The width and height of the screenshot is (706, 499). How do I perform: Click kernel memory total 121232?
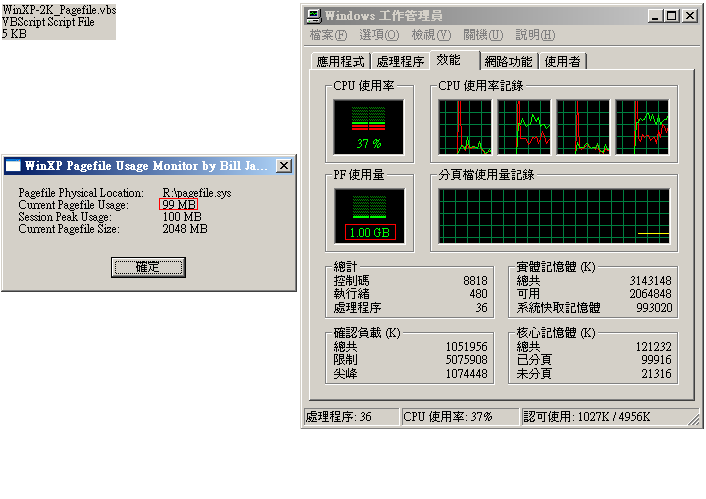[x=653, y=346]
